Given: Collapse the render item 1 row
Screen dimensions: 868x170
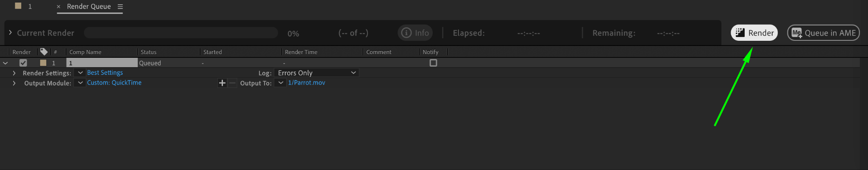Looking at the screenshot, I should click(x=6, y=63).
